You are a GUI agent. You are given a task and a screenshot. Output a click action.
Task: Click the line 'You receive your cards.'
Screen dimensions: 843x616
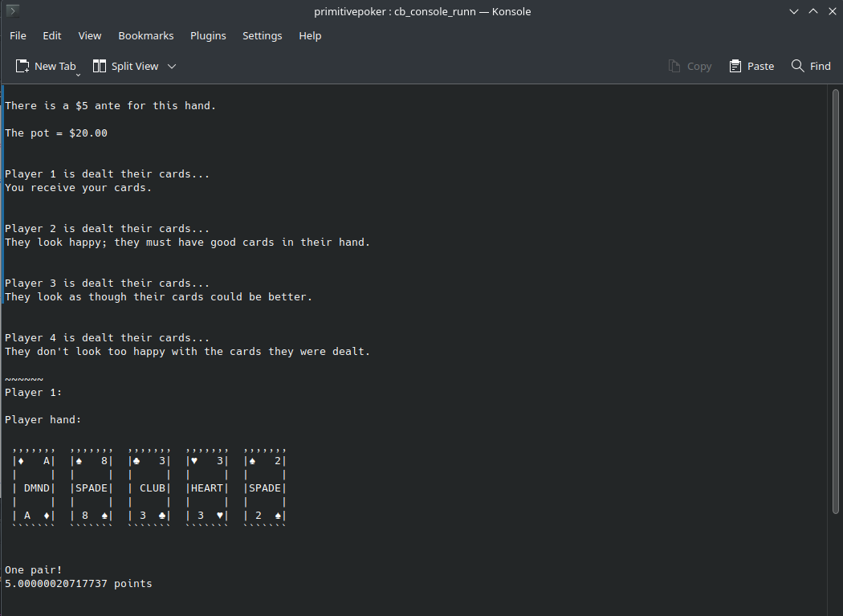pyautogui.click(x=79, y=188)
